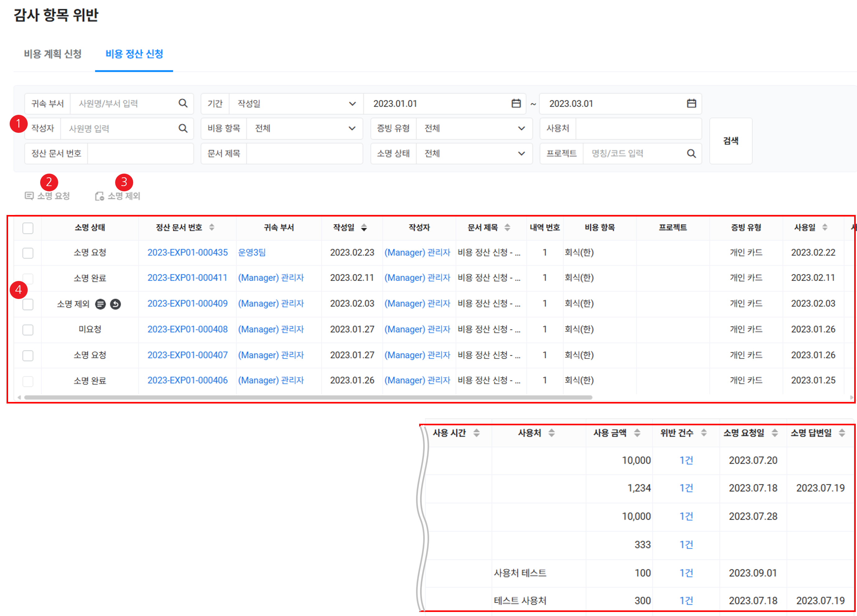Click search icon in 프로젝트 field
Image resolution: width=857 pixels, height=616 pixels.
(691, 153)
